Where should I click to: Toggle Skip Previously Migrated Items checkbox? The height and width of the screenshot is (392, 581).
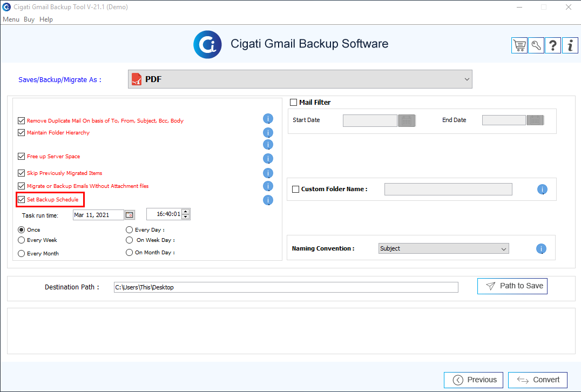click(x=22, y=173)
